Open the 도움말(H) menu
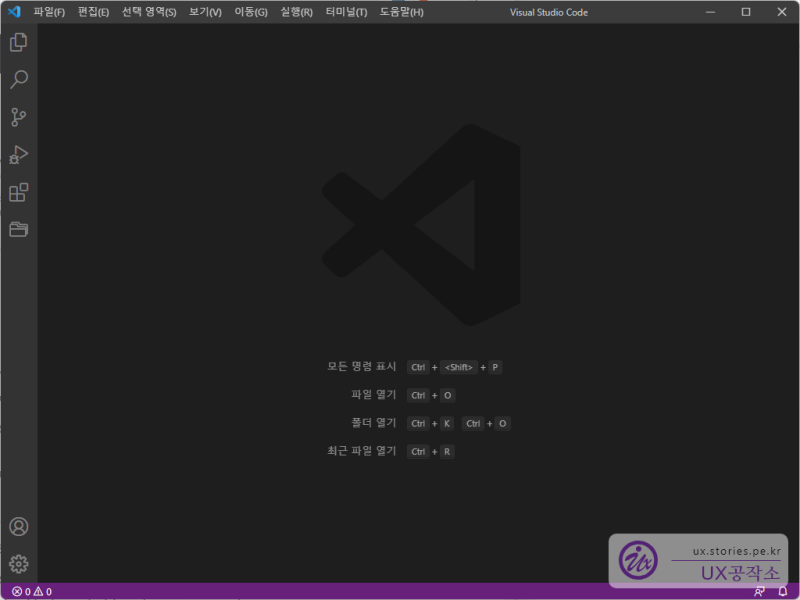 (402, 12)
